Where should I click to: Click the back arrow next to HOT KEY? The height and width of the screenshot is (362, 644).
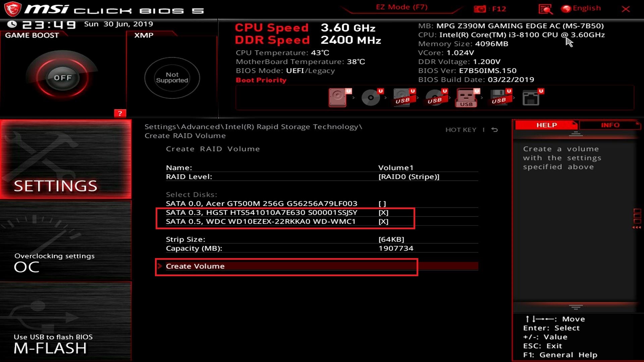494,130
